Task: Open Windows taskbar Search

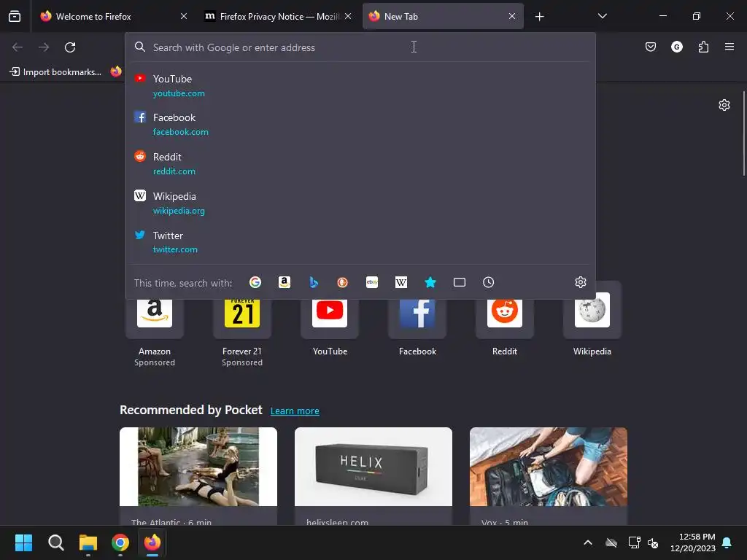Action: (55, 542)
